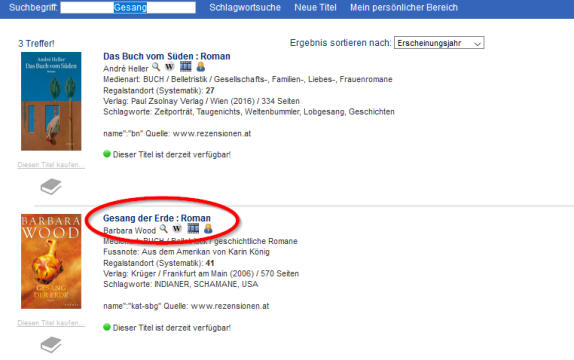Click Diesen Titel kaufen under first cover
This screenshot has width=574, height=360.
click(51, 165)
